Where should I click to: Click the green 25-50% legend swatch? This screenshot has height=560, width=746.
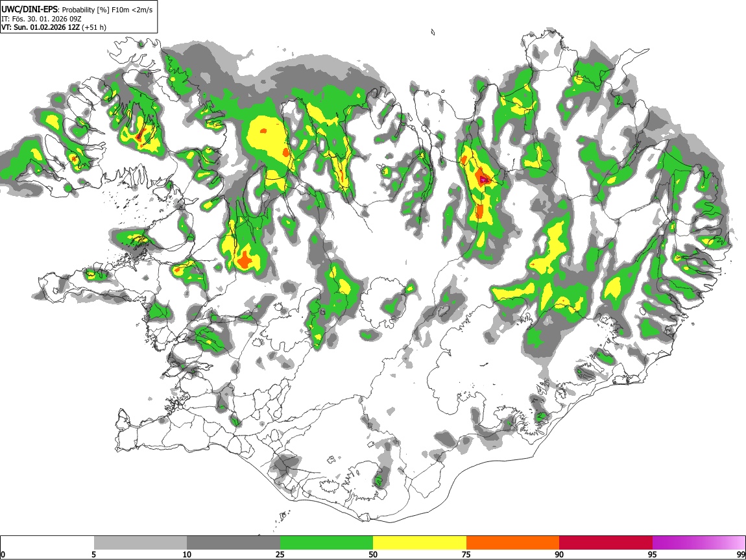326,543
